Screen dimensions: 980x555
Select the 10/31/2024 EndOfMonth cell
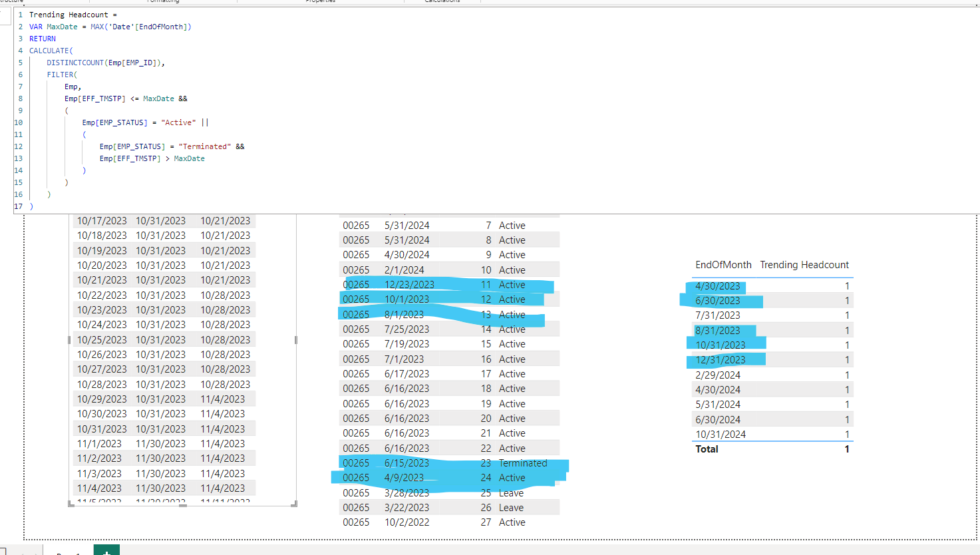click(721, 435)
